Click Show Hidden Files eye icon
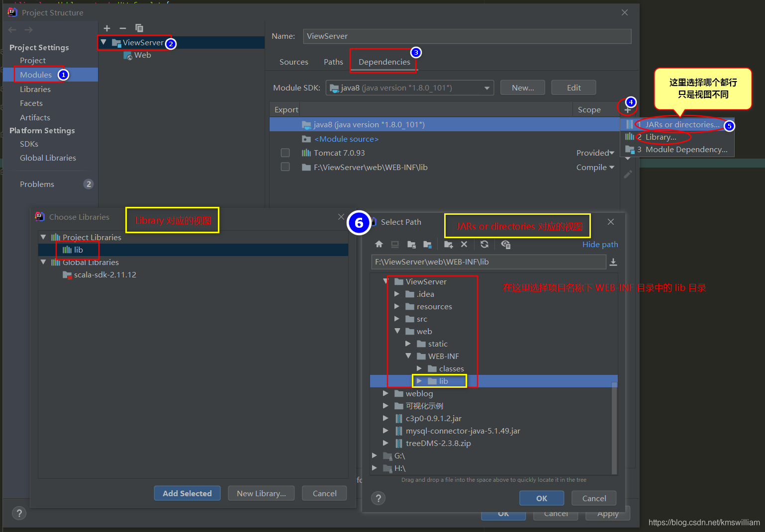This screenshot has height=532, width=765. coord(506,244)
